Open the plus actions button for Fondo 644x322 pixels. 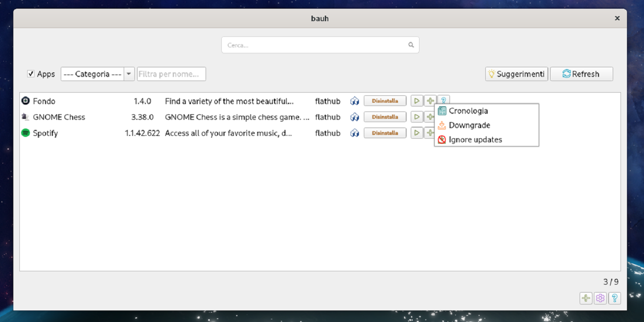[x=430, y=100]
